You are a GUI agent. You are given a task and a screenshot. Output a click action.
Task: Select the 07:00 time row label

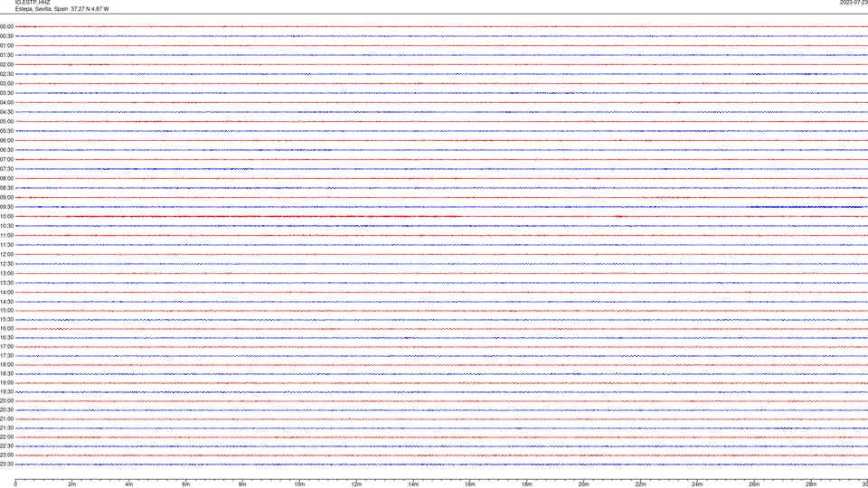[6, 159]
